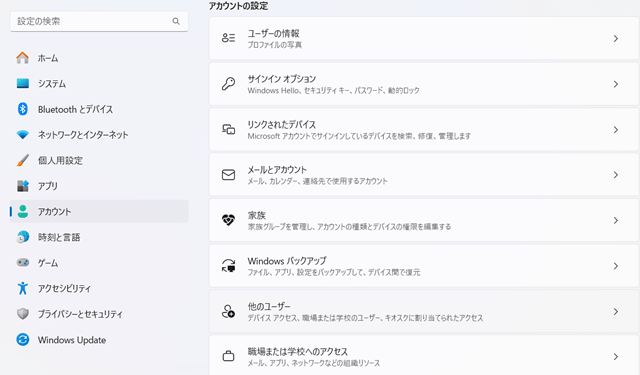This screenshot has height=375, width=640.
Task: Select ホーム in the sidebar
Action: tap(99, 58)
